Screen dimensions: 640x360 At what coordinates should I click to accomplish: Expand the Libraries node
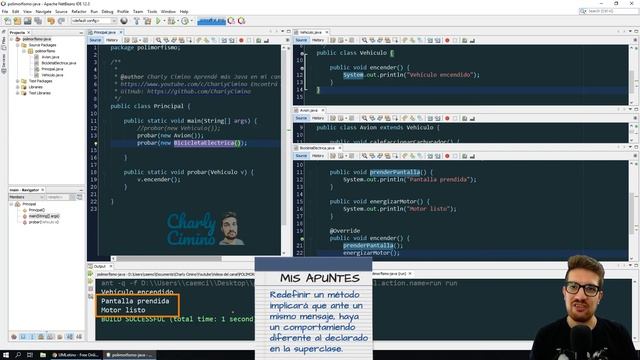click(18, 87)
